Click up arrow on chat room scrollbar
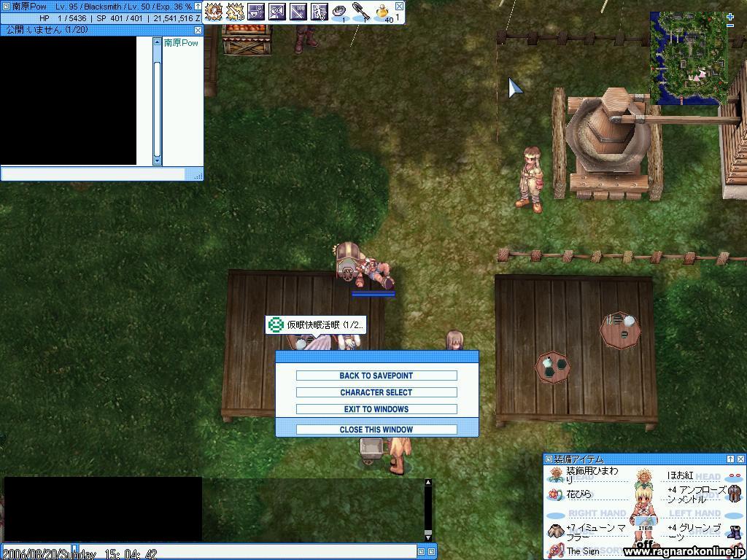747x560 pixels. click(158, 42)
